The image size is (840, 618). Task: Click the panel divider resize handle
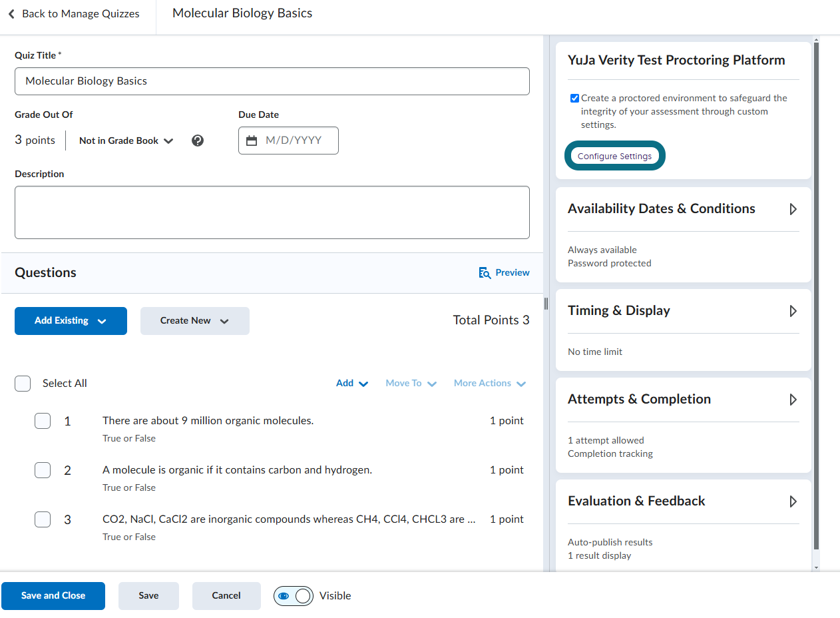coord(546,304)
